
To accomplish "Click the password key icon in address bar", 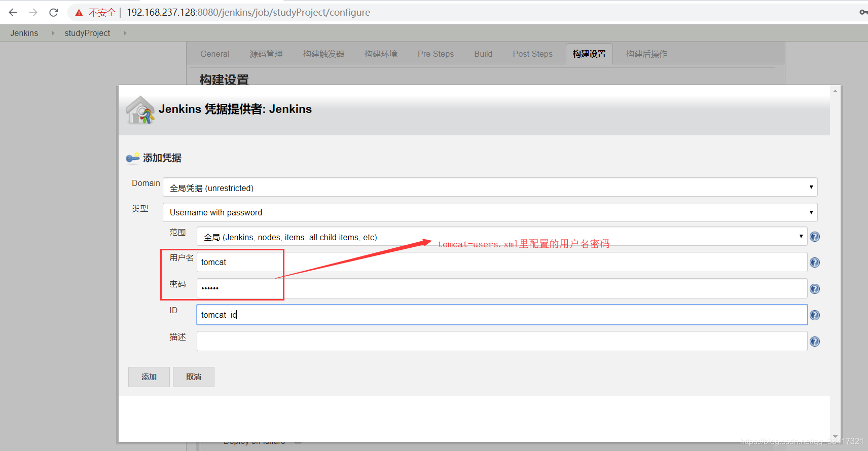I will (x=863, y=12).
